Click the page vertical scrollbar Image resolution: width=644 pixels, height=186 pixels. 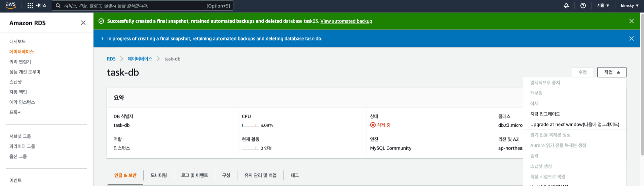pyautogui.click(x=642, y=84)
